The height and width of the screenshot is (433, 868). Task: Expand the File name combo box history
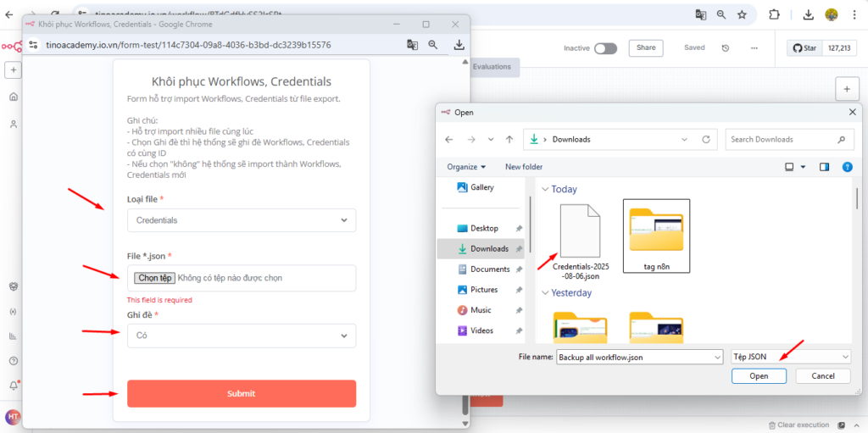[718, 357]
